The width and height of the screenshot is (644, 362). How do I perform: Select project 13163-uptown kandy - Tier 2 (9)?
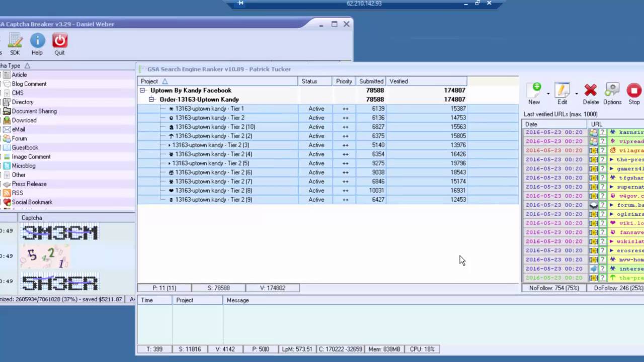pos(213,200)
